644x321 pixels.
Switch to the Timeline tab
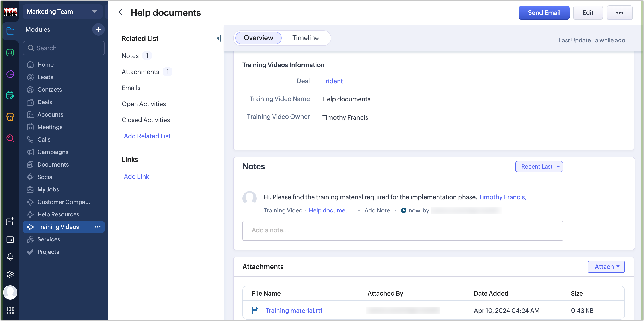pos(305,38)
